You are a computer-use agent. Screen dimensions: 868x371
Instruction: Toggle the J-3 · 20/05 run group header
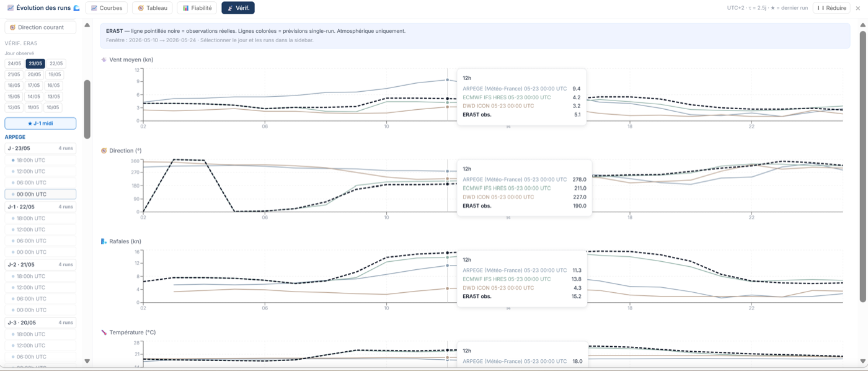(x=40, y=323)
